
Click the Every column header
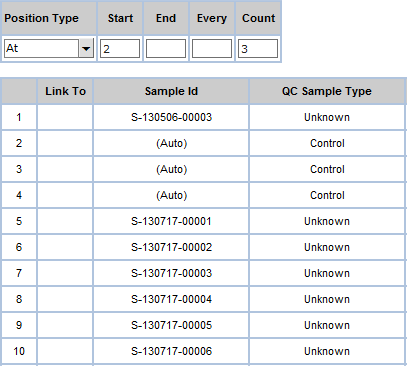pos(212,18)
